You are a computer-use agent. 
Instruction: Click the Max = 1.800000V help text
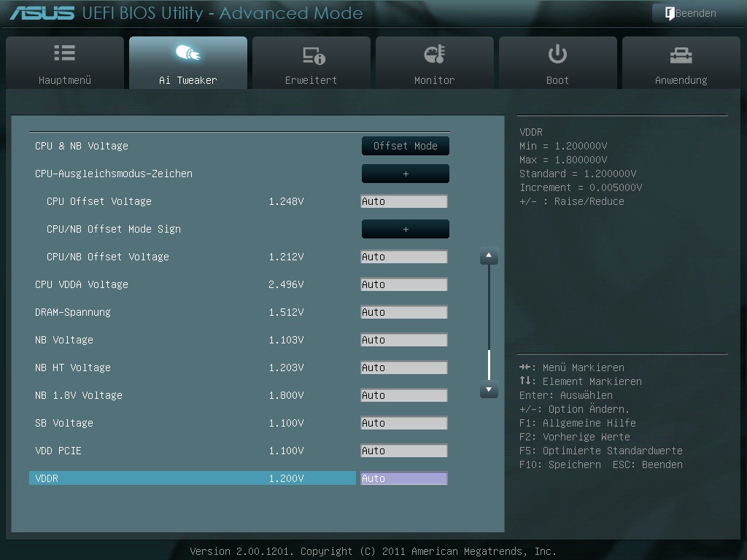[563, 160]
